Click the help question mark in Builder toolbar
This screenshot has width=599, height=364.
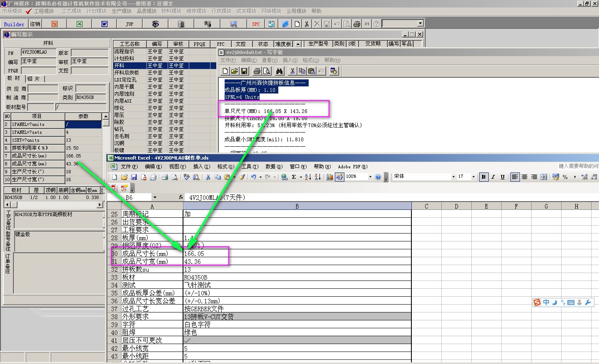tap(376, 24)
